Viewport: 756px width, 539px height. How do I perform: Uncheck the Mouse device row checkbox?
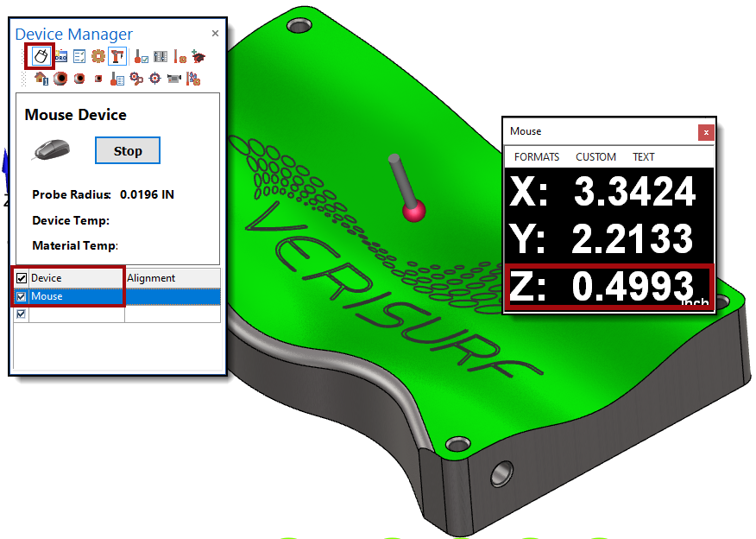[x=22, y=296]
